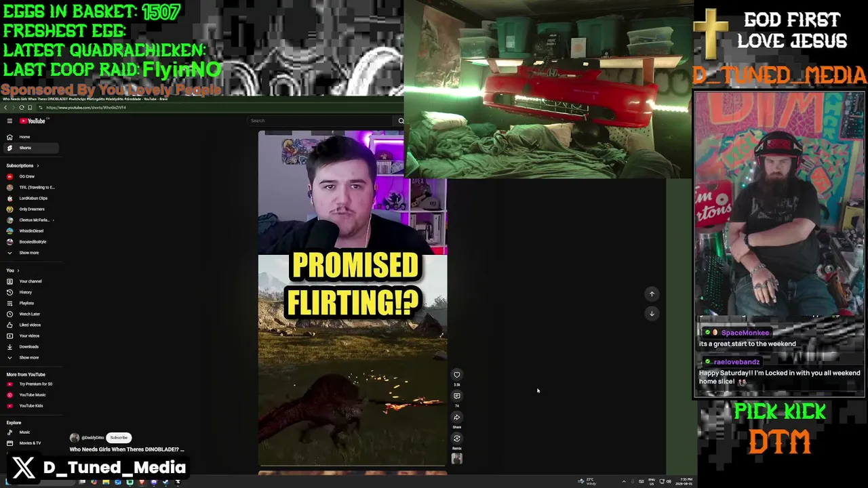
Task: Share the Short via arrow icon
Action: (x=456, y=418)
